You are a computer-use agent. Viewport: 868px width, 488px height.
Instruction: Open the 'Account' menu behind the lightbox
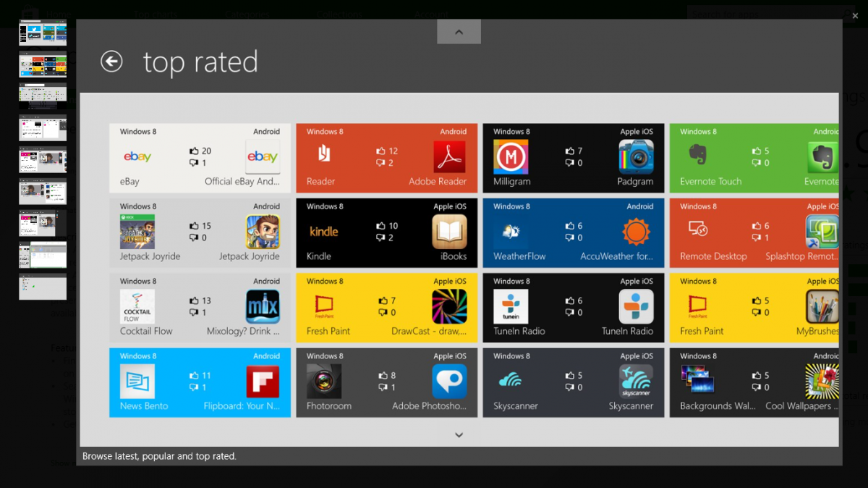pos(430,14)
